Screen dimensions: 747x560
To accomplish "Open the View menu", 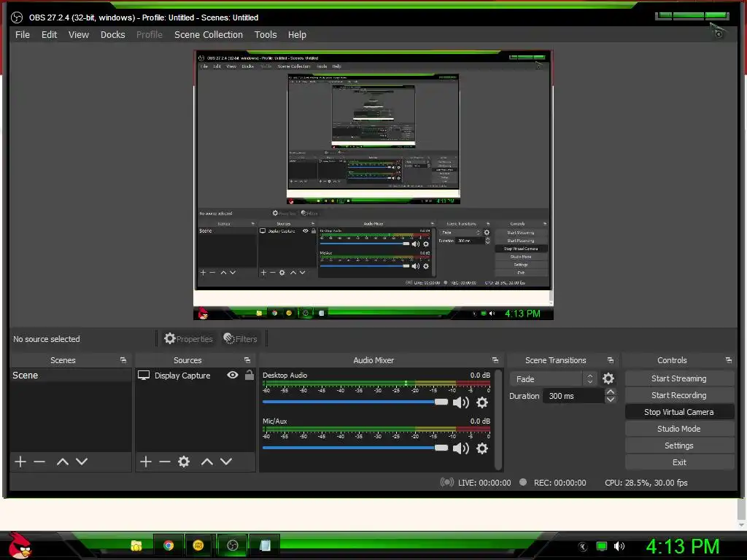I will point(79,35).
